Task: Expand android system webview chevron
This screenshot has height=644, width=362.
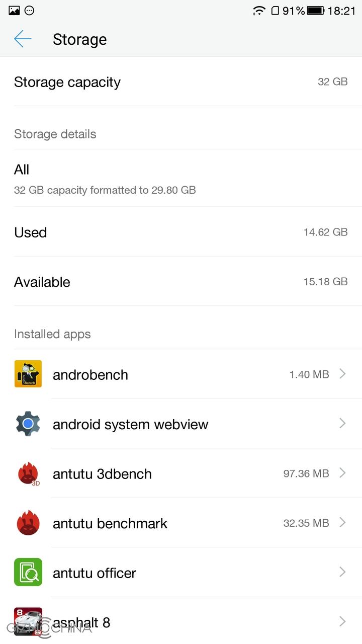Action: pos(342,424)
